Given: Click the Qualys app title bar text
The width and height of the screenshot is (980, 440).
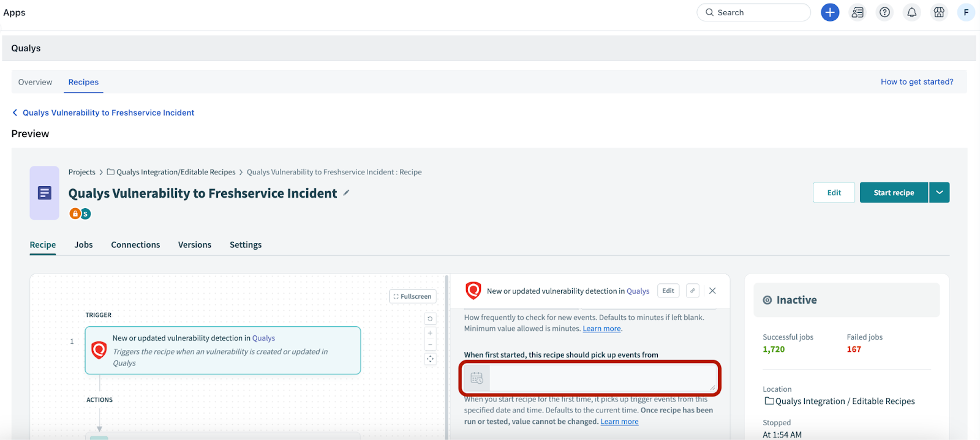Looking at the screenshot, I should tap(26, 48).
